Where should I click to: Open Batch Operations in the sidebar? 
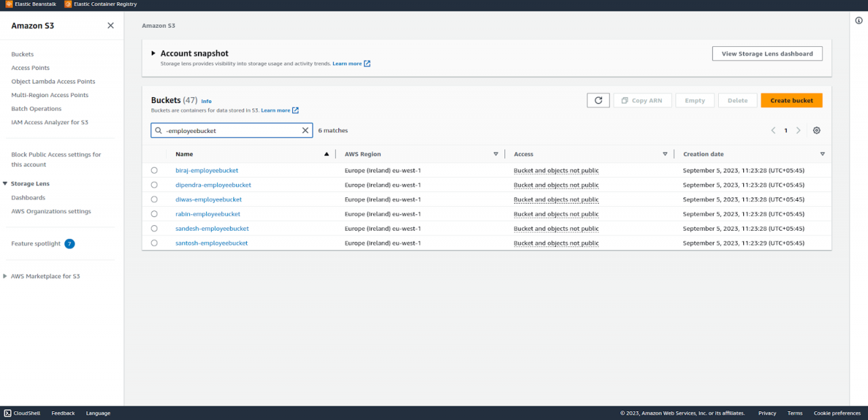point(36,108)
